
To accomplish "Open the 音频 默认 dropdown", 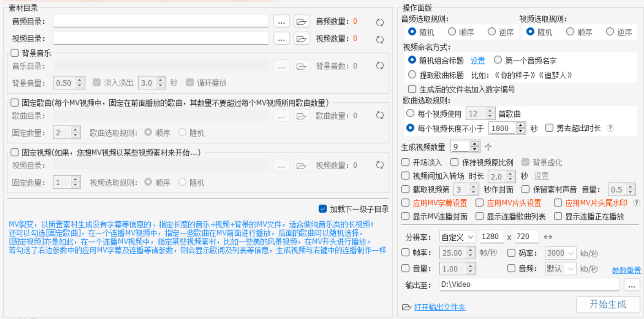I will coord(561,269).
